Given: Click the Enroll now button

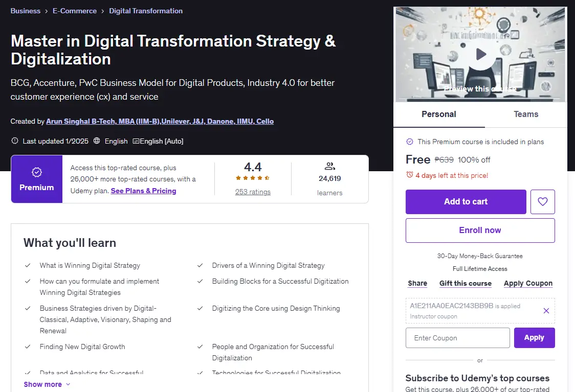Looking at the screenshot, I should (480, 230).
